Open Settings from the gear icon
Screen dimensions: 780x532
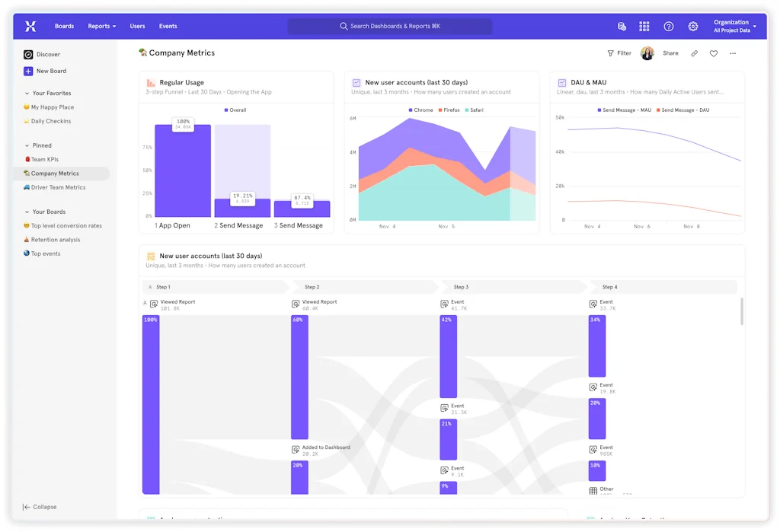point(692,26)
